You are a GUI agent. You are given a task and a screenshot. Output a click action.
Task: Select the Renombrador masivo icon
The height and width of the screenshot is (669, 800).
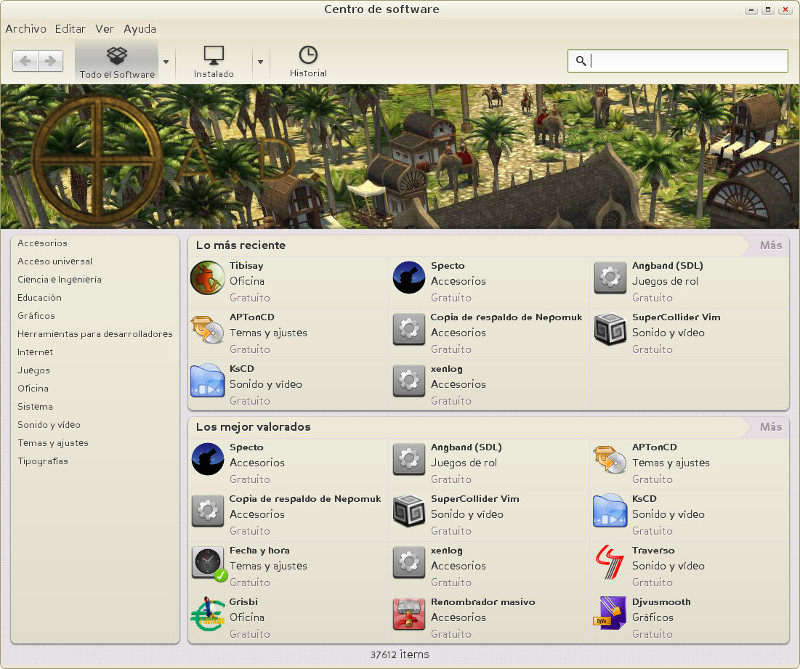(x=409, y=614)
